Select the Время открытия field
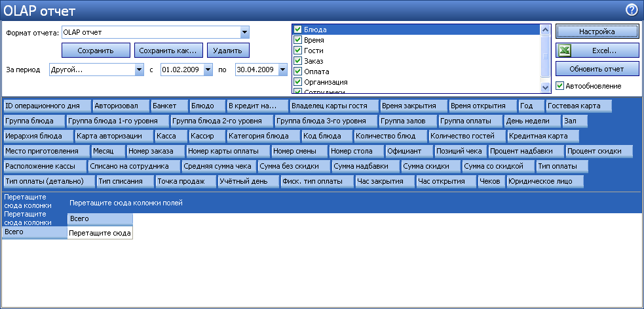The width and height of the screenshot is (644, 309). 483,106
